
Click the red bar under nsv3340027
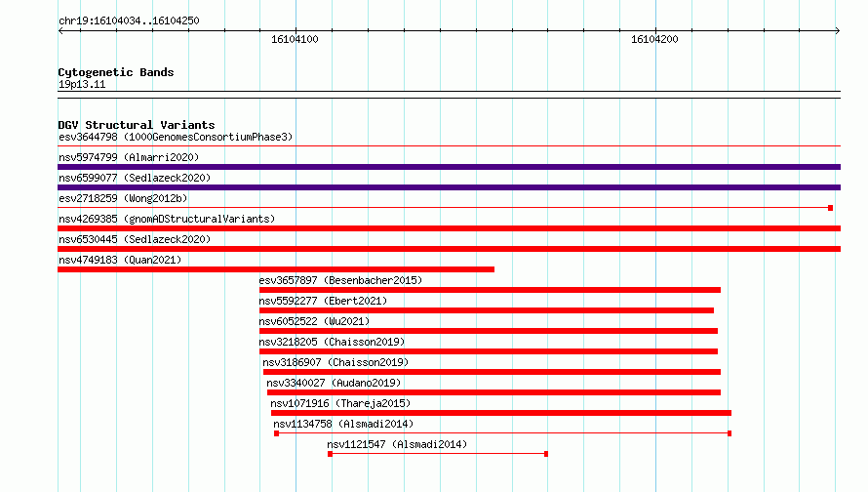pyautogui.click(x=493, y=392)
